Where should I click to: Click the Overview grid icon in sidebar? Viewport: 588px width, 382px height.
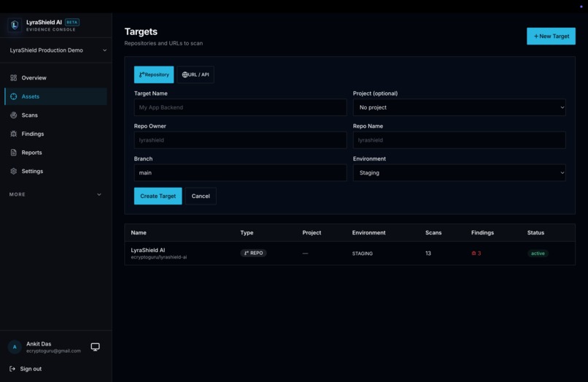coord(14,77)
